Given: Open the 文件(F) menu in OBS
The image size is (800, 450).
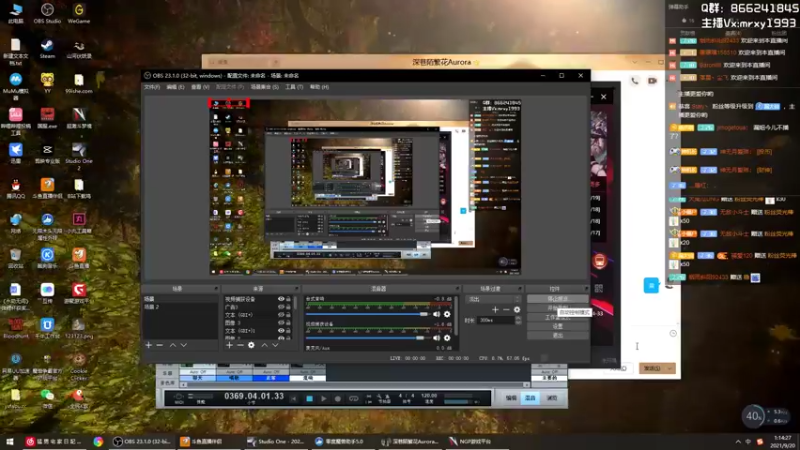Looking at the screenshot, I should [152, 87].
